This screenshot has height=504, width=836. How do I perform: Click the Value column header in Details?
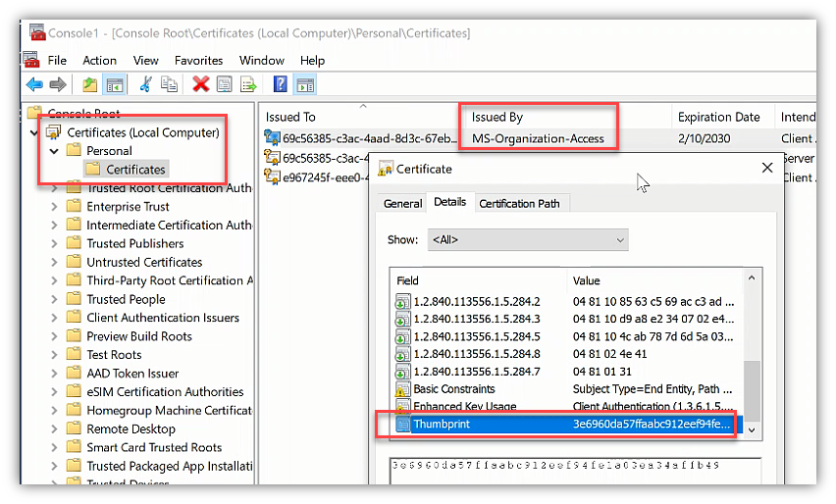click(x=654, y=280)
